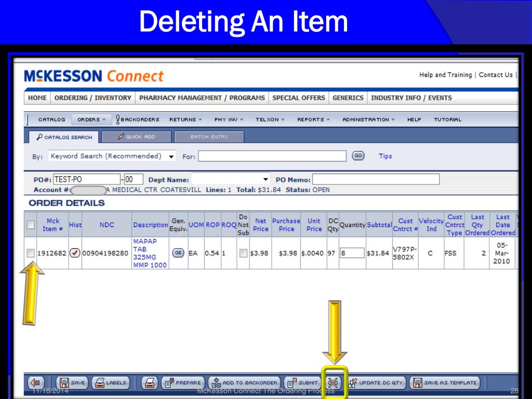Viewport: 532px width, 399px height.
Task: Switch to Catalog Search tab
Action: (64, 137)
